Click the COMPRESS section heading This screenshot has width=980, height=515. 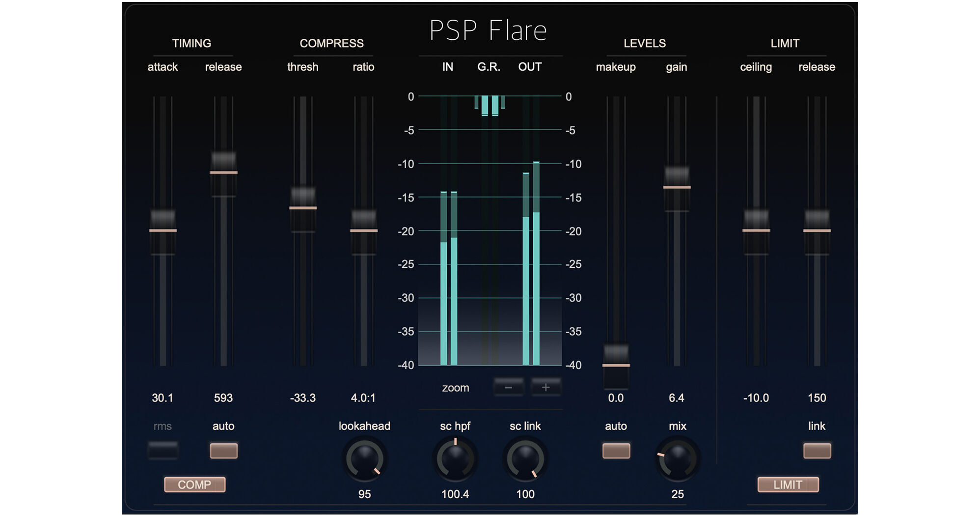(332, 43)
